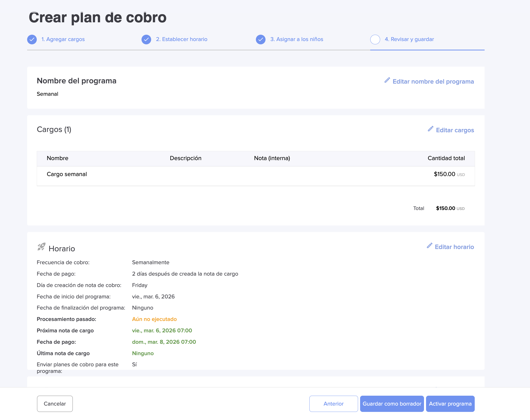Click Guardar como borrador
Viewport: 530px width, 420px height.
pyautogui.click(x=392, y=404)
